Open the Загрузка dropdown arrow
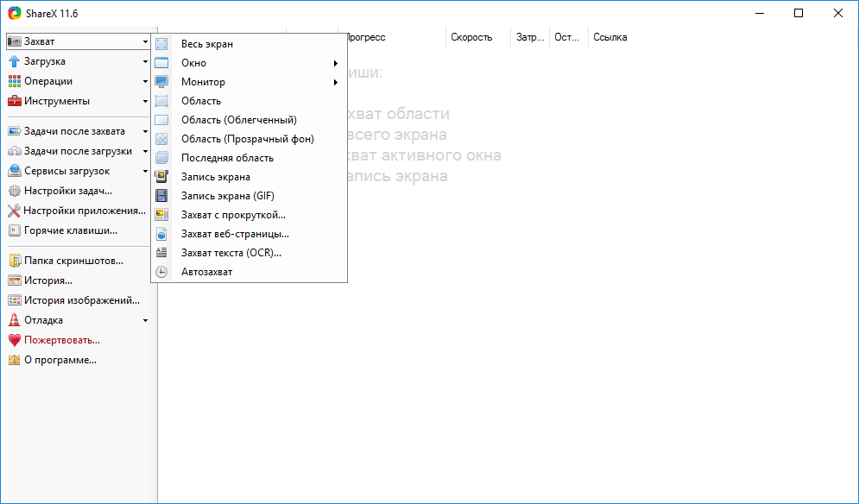This screenshot has width=859, height=504. [x=145, y=62]
